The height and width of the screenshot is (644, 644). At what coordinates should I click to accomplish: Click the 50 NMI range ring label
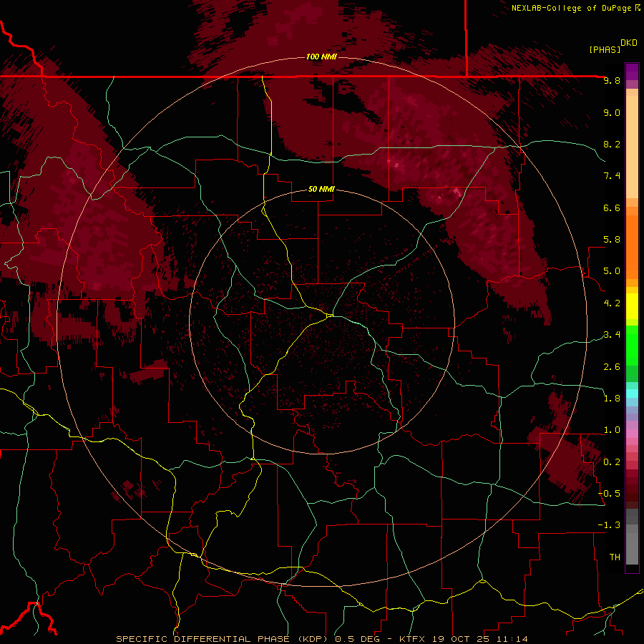click(x=321, y=189)
